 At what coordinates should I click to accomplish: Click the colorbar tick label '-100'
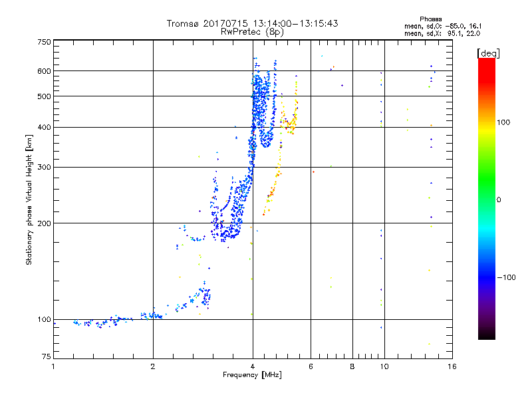pos(506,277)
